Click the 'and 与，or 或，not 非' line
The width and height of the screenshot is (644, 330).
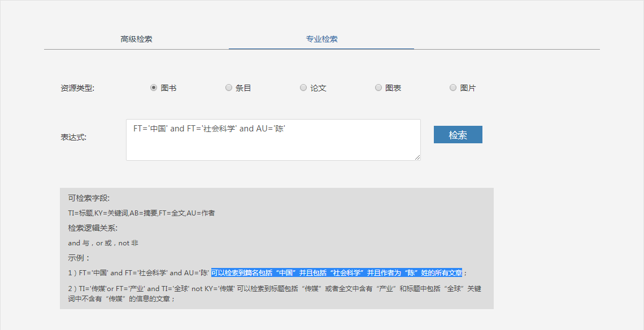tap(103, 243)
